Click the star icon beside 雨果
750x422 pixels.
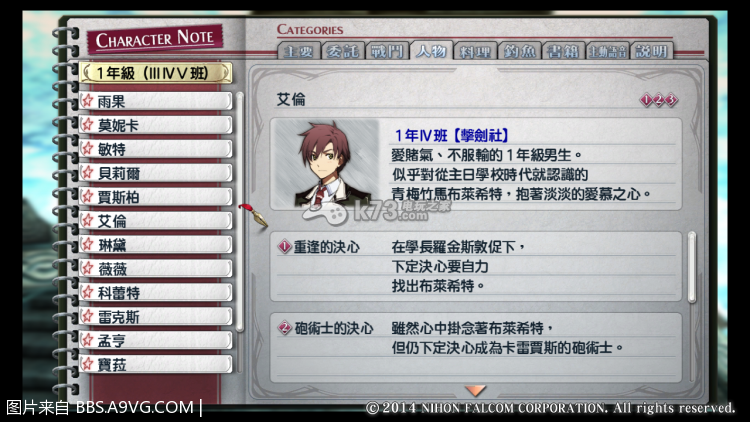click(x=88, y=101)
